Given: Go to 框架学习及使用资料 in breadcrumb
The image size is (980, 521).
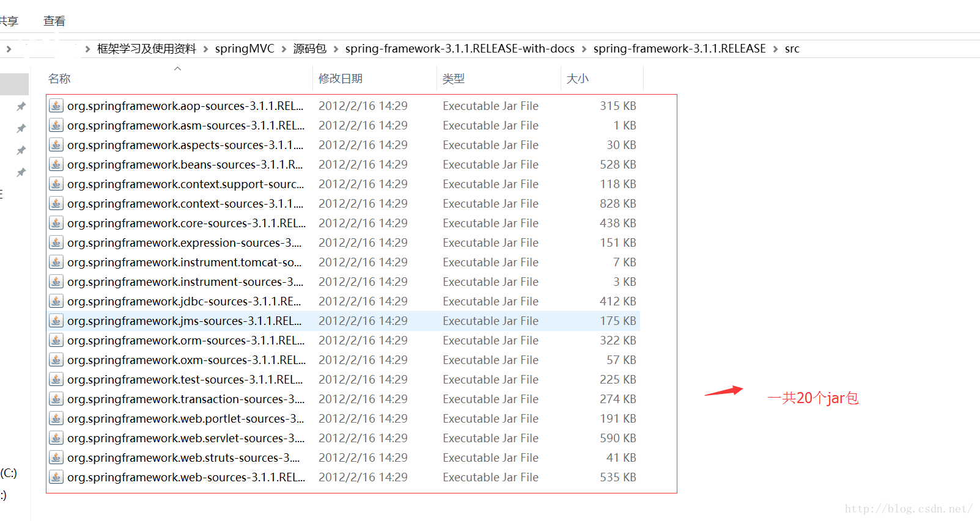Looking at the screenshot, I should pyautogui.click(x=147, y=49).
